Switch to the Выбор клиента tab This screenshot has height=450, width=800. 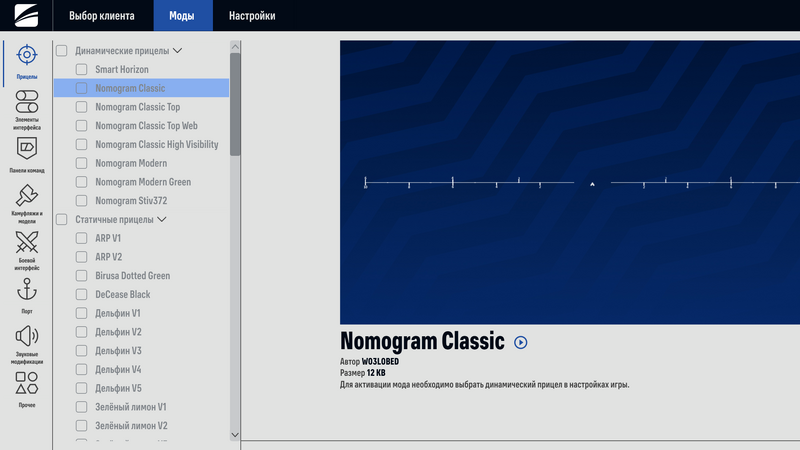101,16
